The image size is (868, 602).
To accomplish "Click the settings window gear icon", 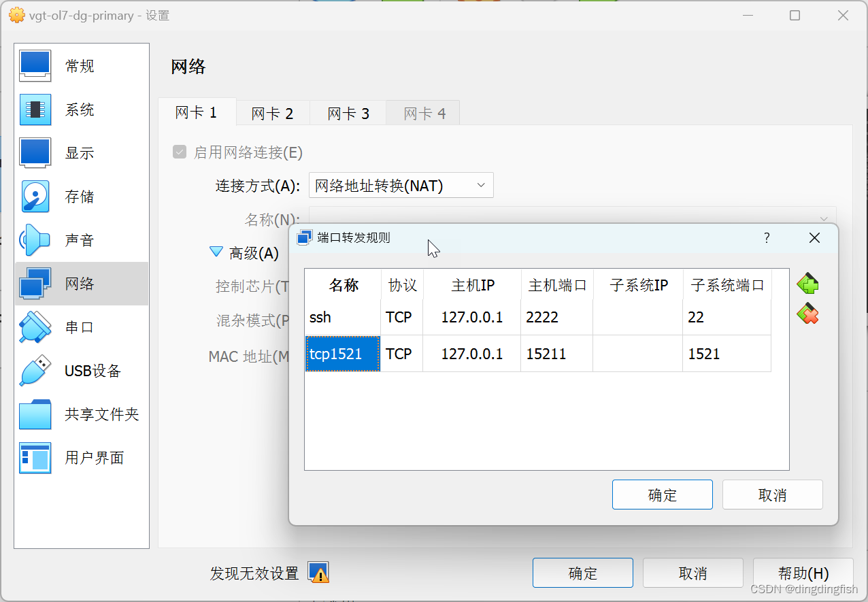I will point(16,15).
